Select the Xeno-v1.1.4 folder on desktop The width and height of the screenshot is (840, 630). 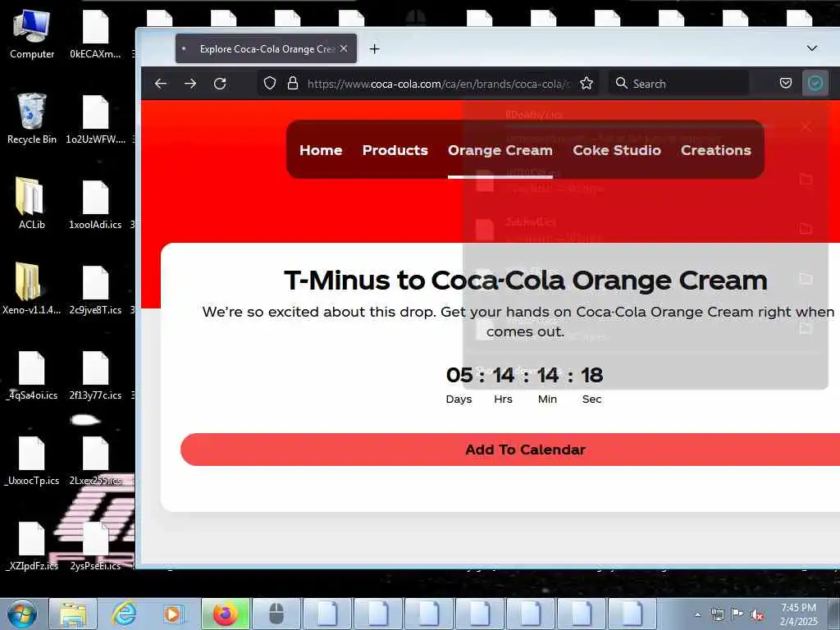(32, 289)
